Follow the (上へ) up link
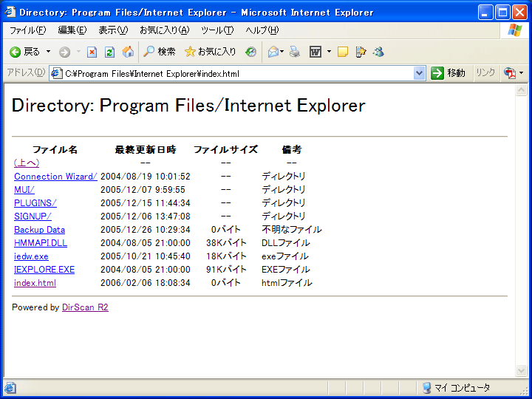This screenshot has width=532, height=399. pos(27,163)
